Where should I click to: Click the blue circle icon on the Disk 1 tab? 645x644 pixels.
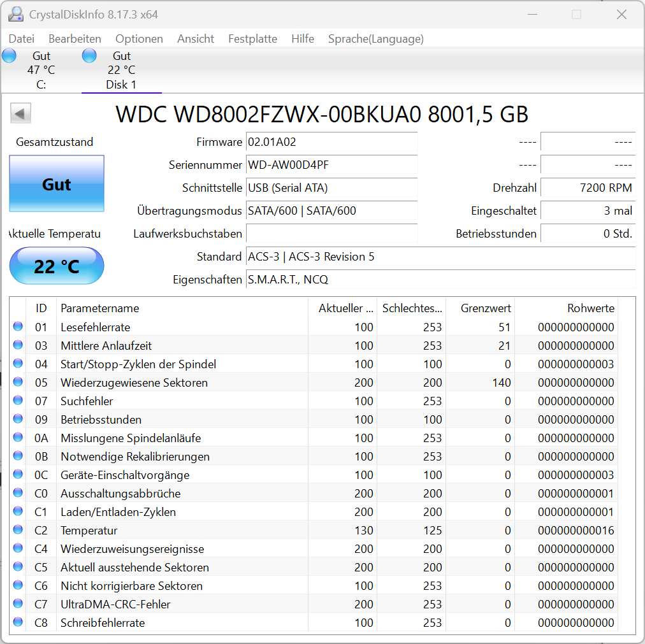(x=89, y=55)
